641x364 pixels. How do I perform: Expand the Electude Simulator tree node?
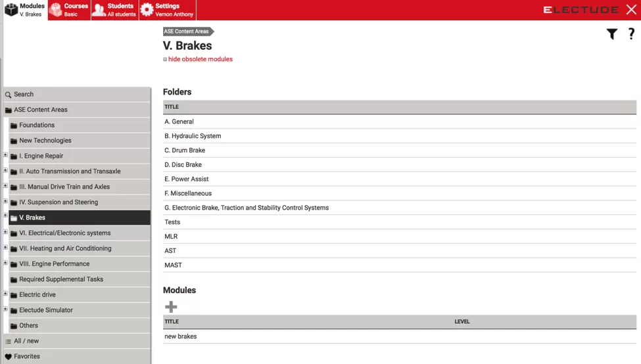pyautogui.click(x=5, y=309)
